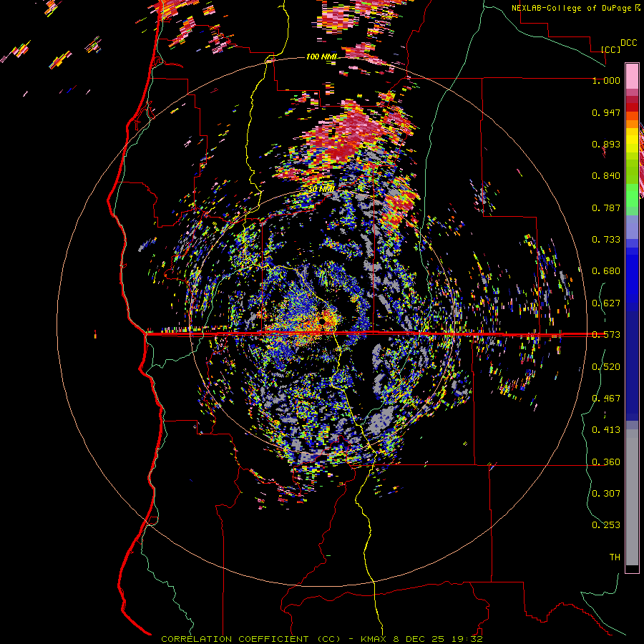Pick the gray segment of the color bar
Viewport: 644px width, 644px height.
click(x=632, y=497)
